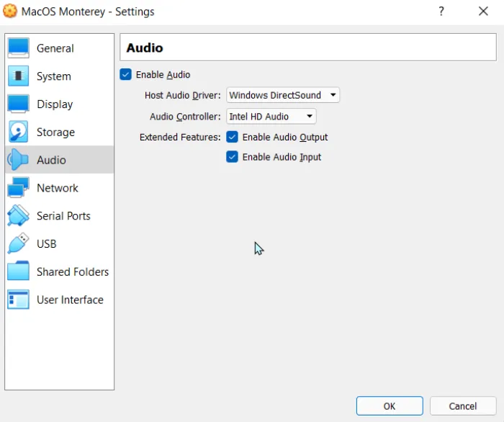This screenshot has height=422, width=504.
Task: Switch to the Network settings label
Action: point(58,188)
